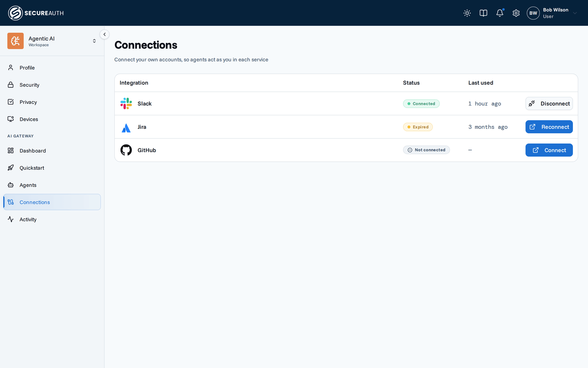This screenshot has height=368, width=588.
Task: Click the Agentic AI workspace icon
Action: click(x=16, y=41)
